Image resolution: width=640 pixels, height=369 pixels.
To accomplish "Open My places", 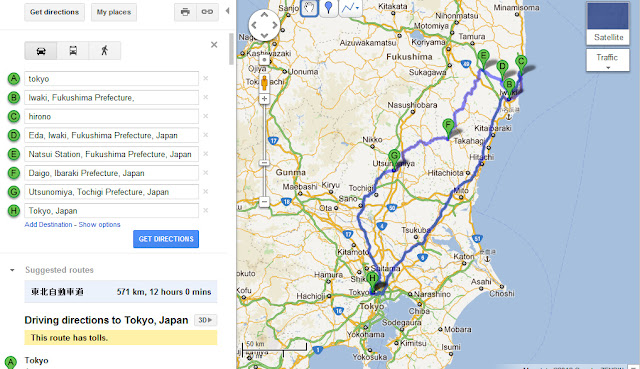I will coord(114,12).
